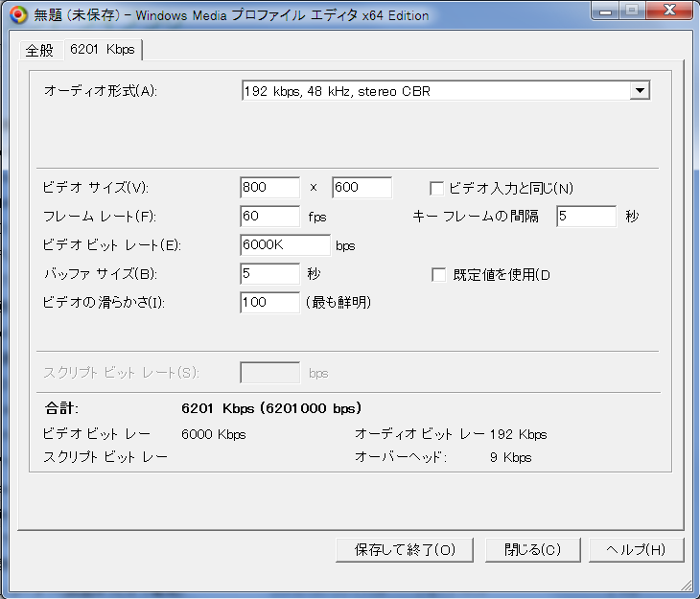Minimize the profile editor window
Viewport: 700px width, 599px height.
tap(605, 12)
